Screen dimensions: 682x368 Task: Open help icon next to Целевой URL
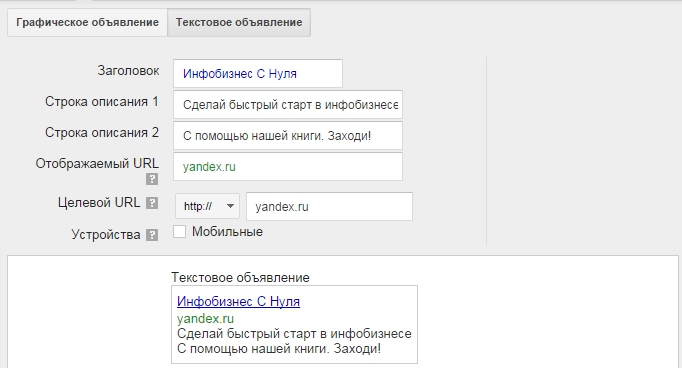point(152,203)
